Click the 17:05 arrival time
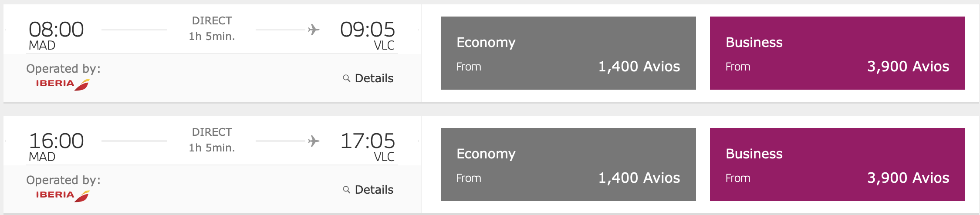This screenshot has height=215, width=980. (367, 141)
